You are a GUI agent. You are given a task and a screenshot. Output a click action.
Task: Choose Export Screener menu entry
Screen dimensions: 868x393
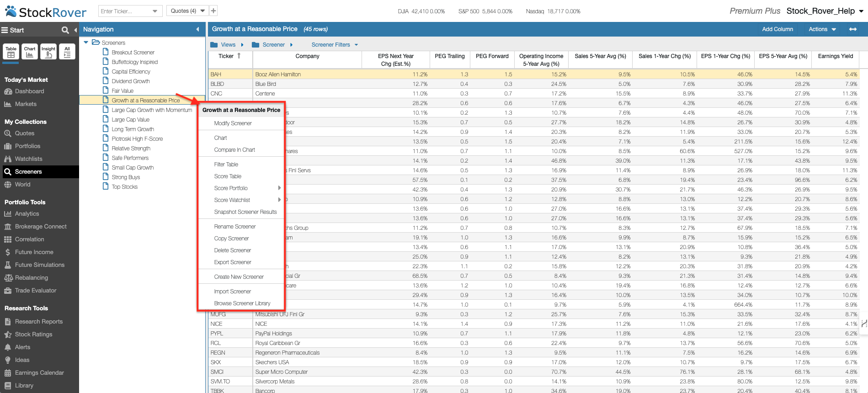click(x=233, y=262)
